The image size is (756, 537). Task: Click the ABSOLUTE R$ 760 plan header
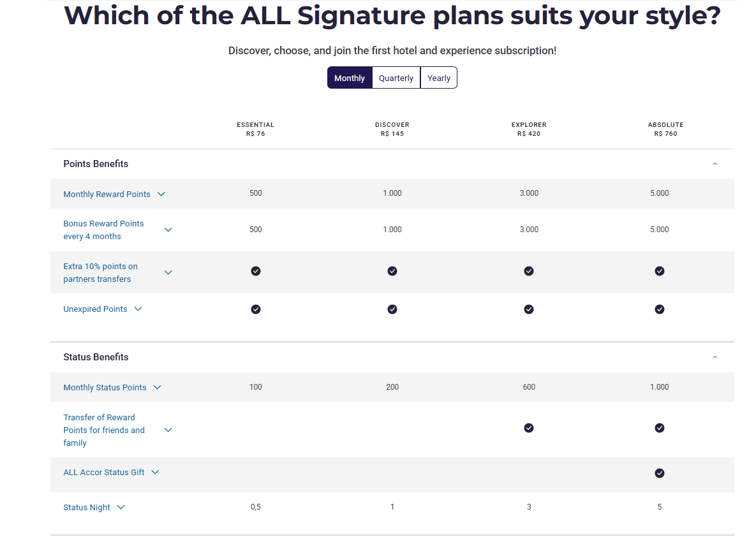(665, 129)
